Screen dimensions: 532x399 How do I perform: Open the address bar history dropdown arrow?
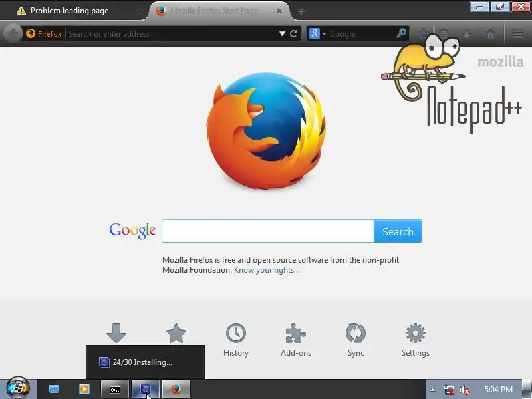[x=282, y=34]
